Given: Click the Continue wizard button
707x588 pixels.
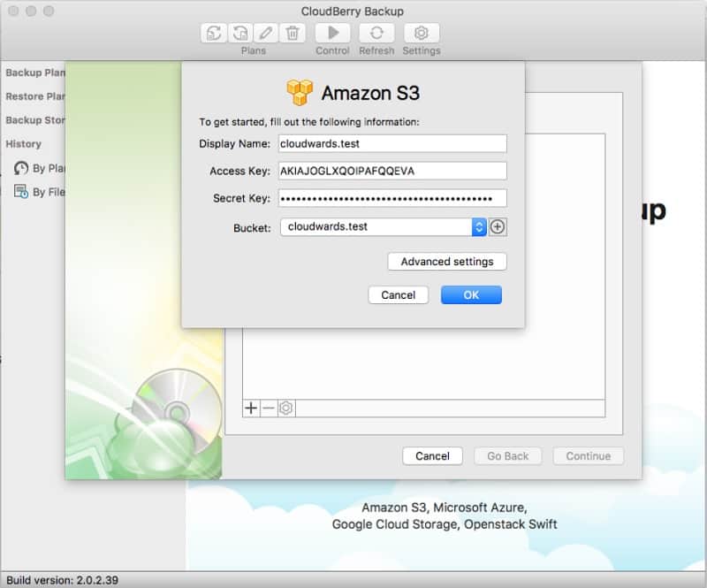Looking at the screenshot, I should (x=589, y=456).
